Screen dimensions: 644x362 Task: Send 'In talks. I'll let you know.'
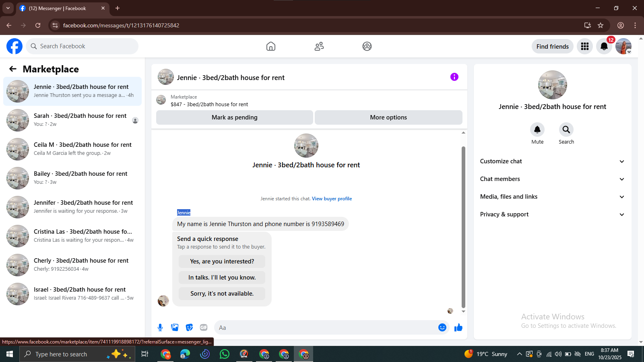222,278
